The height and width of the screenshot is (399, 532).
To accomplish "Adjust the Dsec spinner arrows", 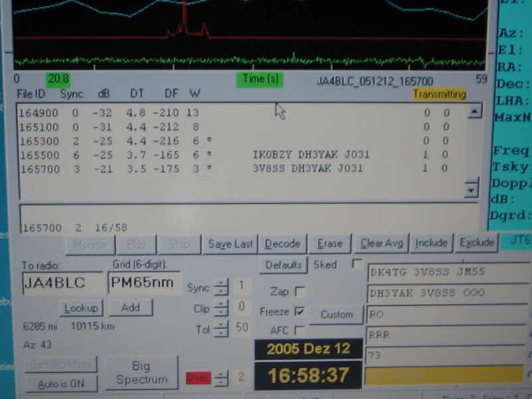I will click(x=221, y=378).
